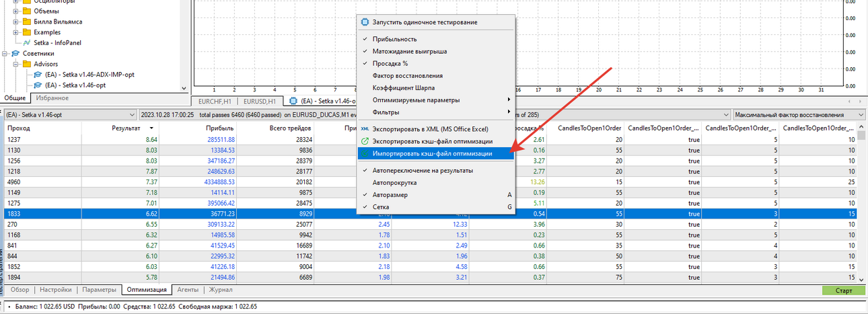Image resolution: width=868 pixels, height=314 pixels.
Task: Switch to the Журнал tab
Action: [221, 290]
